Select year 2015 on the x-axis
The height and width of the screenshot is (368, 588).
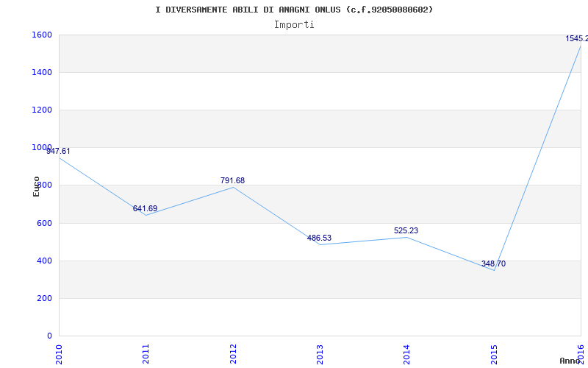(494, 353)
